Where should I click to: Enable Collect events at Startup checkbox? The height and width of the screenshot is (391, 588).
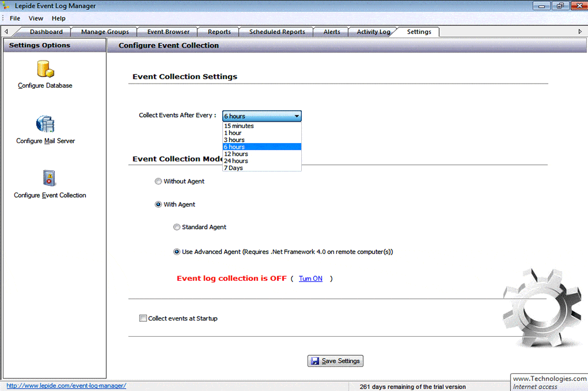(x=143, y=318)
